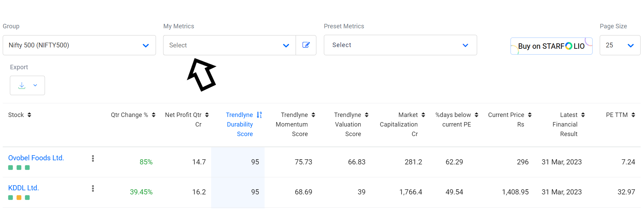Open three-dot menu for Ovobel Foods
The height and width of the screenshot is (221, 644).
[93, 158]
